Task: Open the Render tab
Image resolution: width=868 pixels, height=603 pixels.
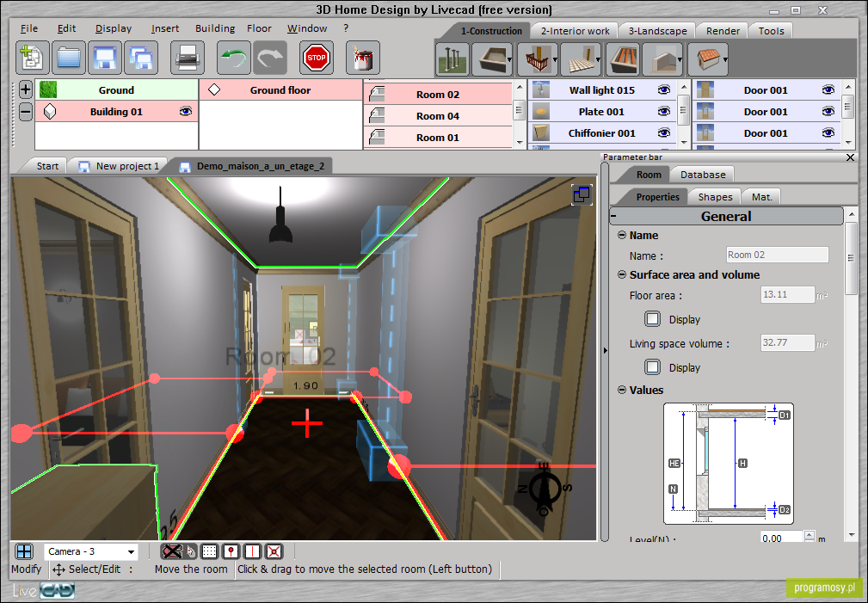Action: 723,31
